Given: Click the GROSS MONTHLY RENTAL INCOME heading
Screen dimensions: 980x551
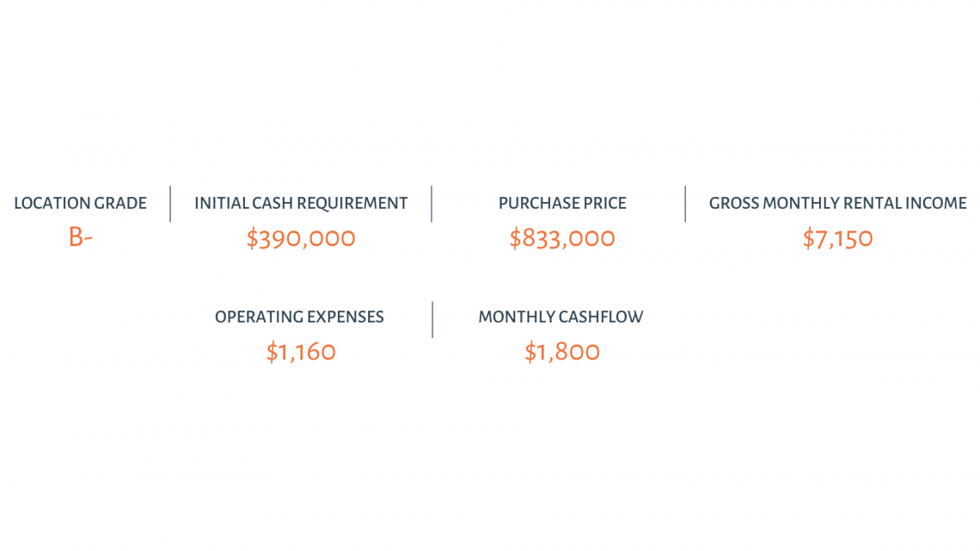Looking at the screenshot, I should click(837, 204).
